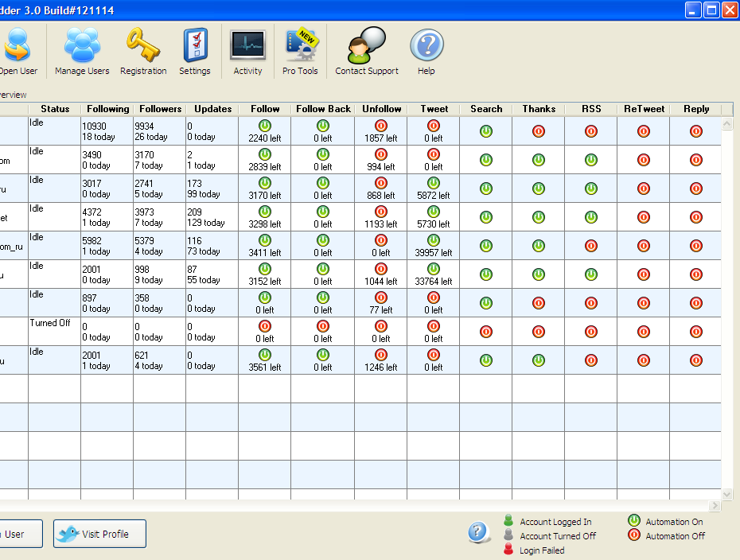The width and height of the screenshot is (740, 560).
Task: Toggle Follow automation in first row
Action: [265, 126]
